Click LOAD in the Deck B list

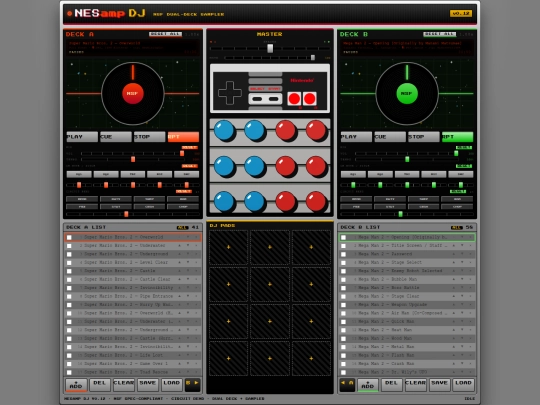tap(463, 385)
